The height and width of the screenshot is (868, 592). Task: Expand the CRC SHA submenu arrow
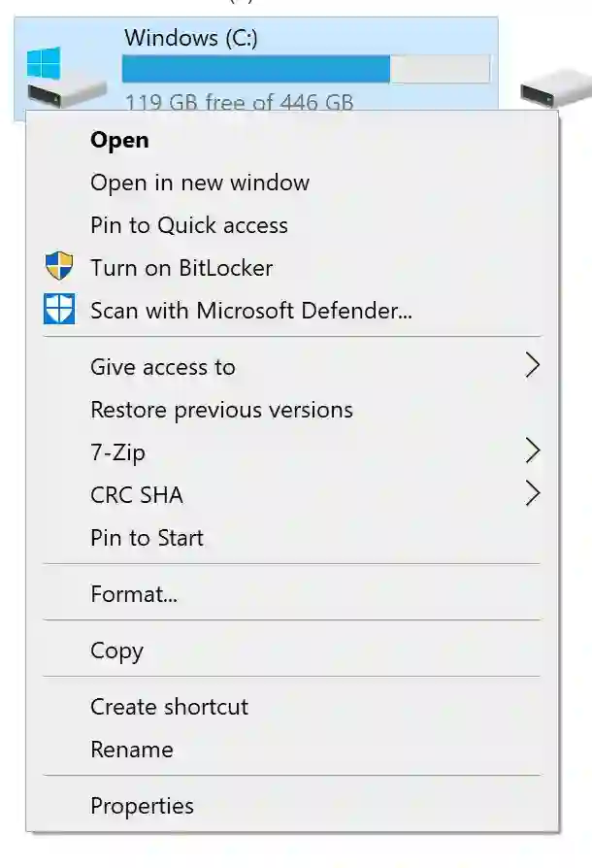(x=531, y=494)
